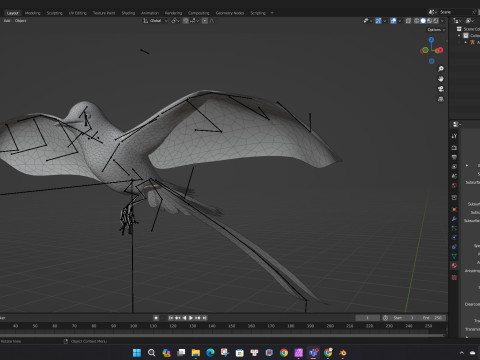Image resolution: width=480 pixels, height=360 pixels.
Task: Toggle the camera view icon
Action: pos(441,89)
